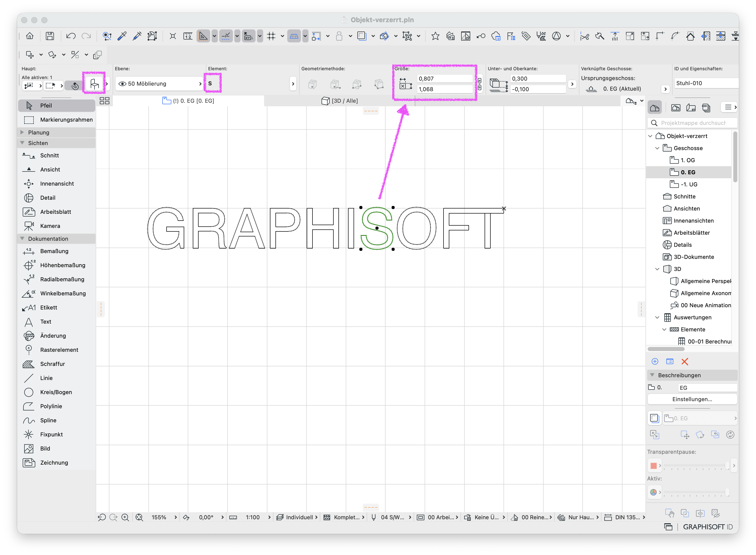Image resolution: width=756 pixels, height=555 pixels.
Task: Select the Linie tool
Action: coord(56,378)
